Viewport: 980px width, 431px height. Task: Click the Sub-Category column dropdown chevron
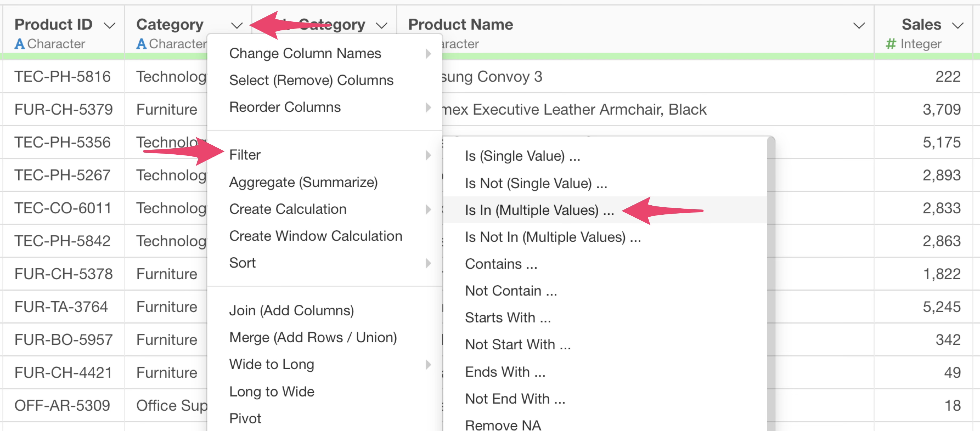pos(381,25)
